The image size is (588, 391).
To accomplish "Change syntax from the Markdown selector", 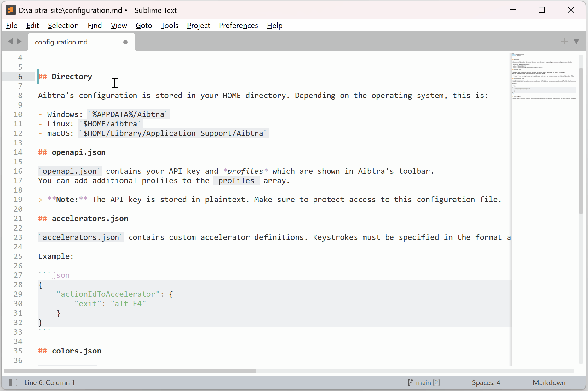I will point(549,382).
